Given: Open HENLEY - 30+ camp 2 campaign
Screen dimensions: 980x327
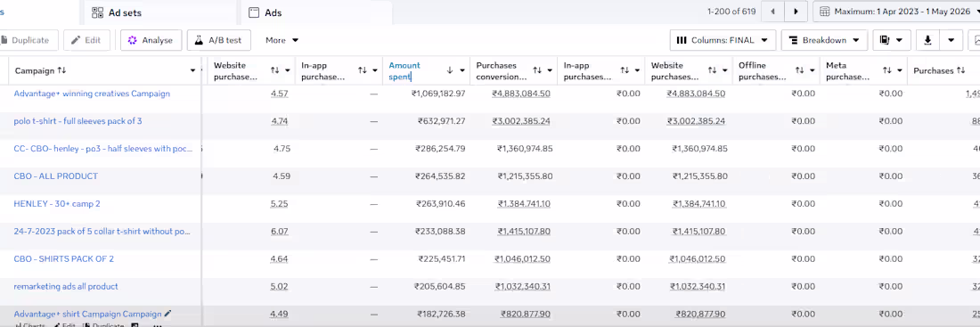Looking at the screenshot, I should click(57, 204).
